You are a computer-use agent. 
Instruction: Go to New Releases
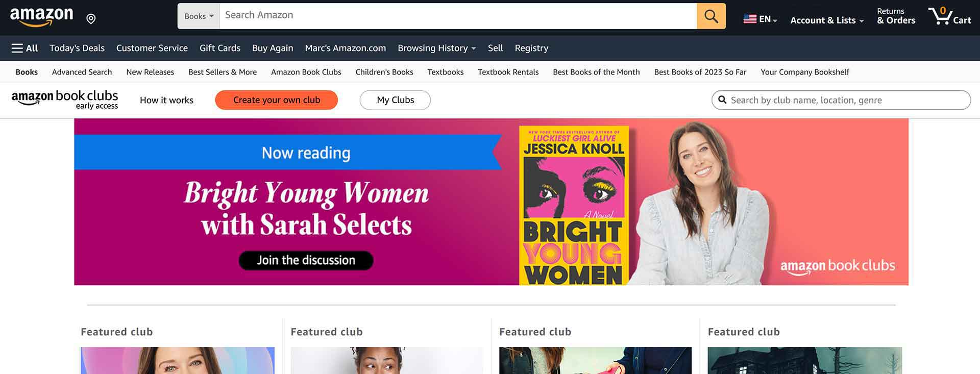(x=150, y=72)
